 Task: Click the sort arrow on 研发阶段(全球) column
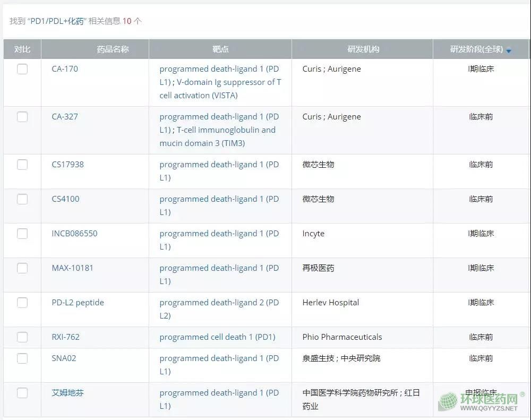click(x=509, y=50)
